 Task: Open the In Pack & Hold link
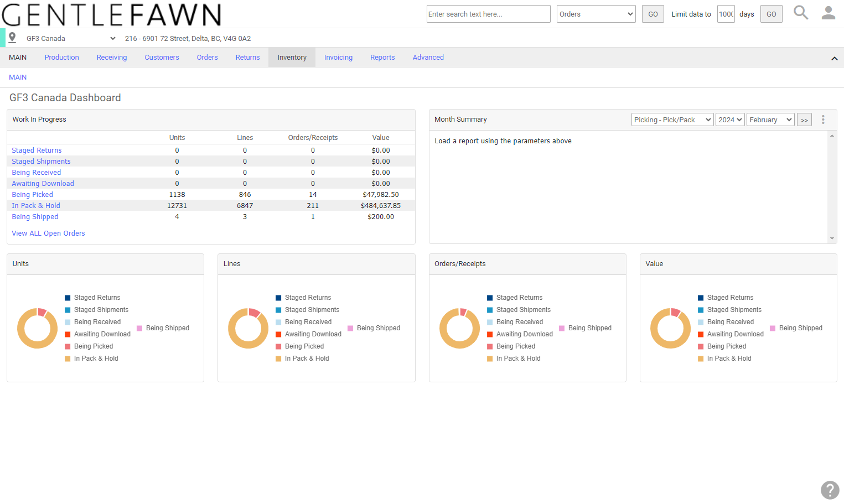tap(36, 206)
